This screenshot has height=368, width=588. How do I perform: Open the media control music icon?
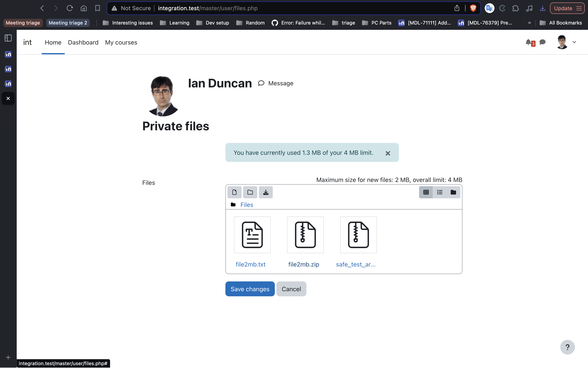[529, 8]
